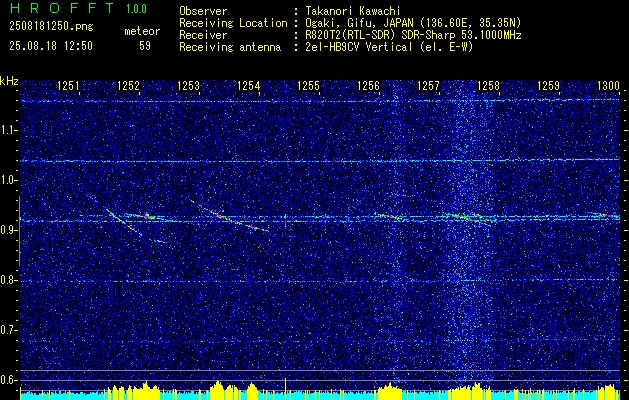
Task: Click the diagonal meteor echo before 1252
Action: click(x=122, y=220)
